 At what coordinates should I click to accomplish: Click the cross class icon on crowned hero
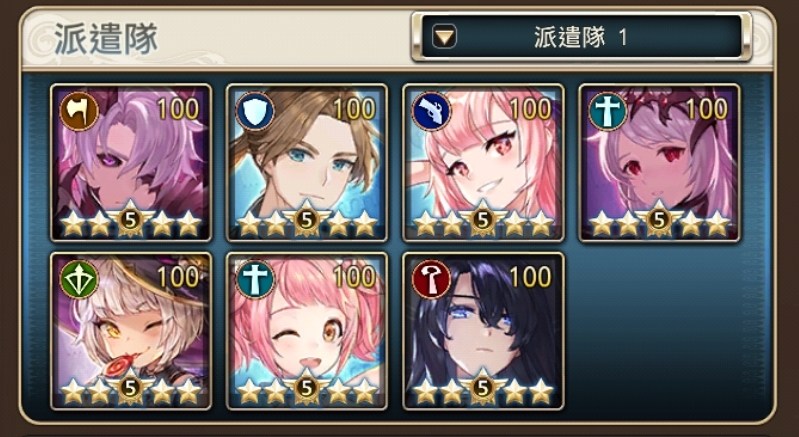(608, 112)
